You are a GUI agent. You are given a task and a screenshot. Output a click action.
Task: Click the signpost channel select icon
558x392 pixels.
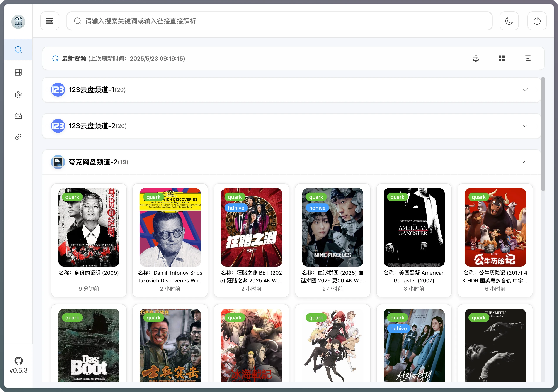coord(475,58)
